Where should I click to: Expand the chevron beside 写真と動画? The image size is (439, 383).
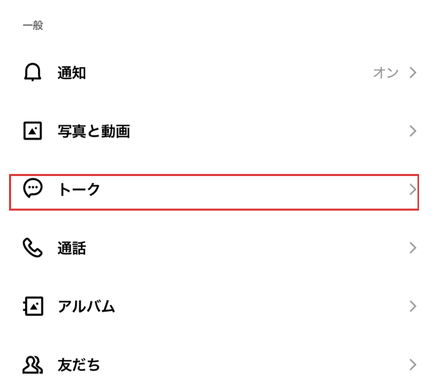tap(413, 131)
